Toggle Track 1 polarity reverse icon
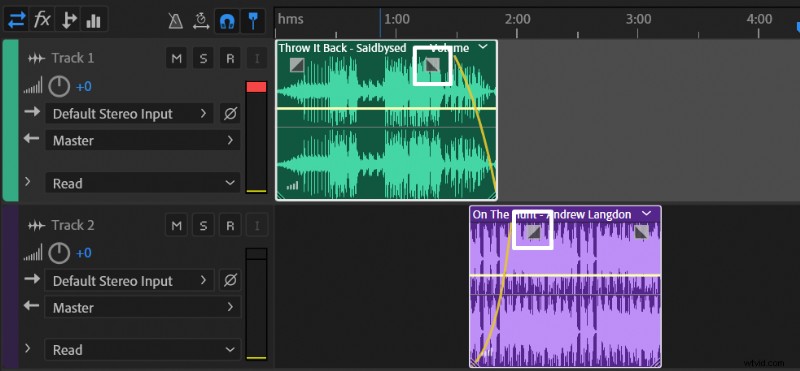Viewport: 800px width, 371px height. point(230,113)
